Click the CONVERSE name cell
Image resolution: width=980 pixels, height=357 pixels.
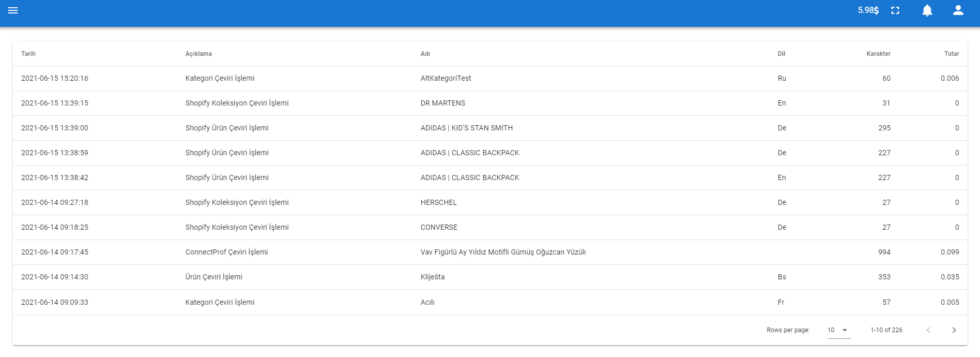[x=439, y=228]
